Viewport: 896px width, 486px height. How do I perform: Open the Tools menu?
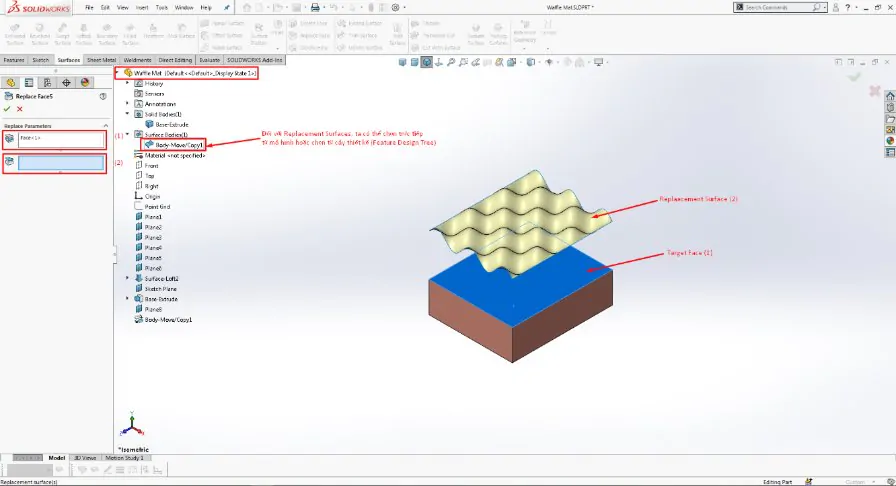click(162, 7)
